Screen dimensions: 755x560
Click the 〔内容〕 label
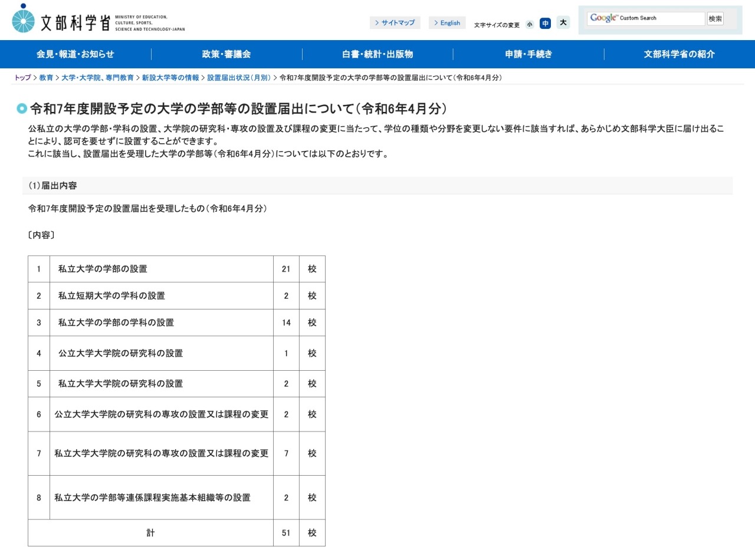(41, 235)
